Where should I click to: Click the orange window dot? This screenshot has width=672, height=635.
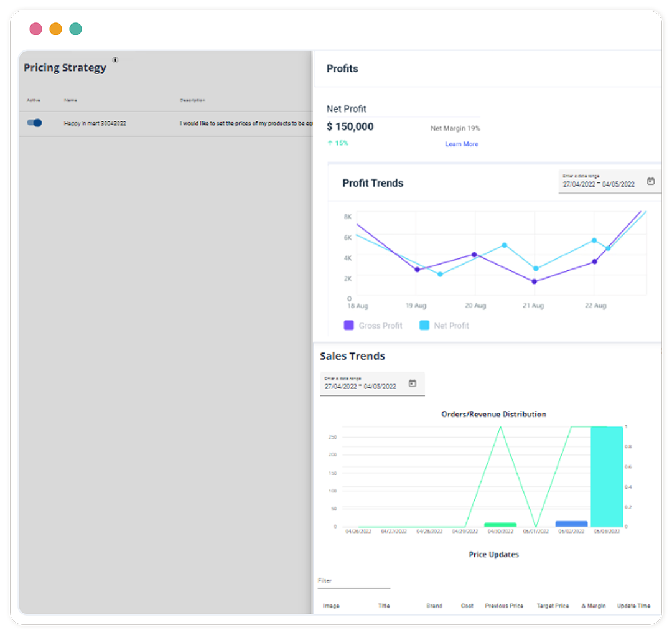56,29
